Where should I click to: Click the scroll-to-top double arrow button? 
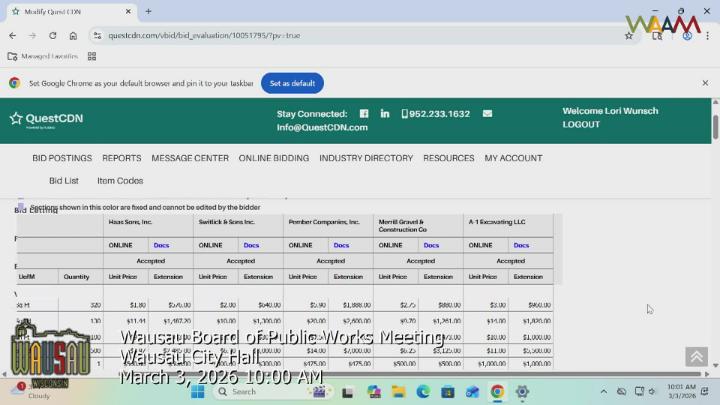695,357
